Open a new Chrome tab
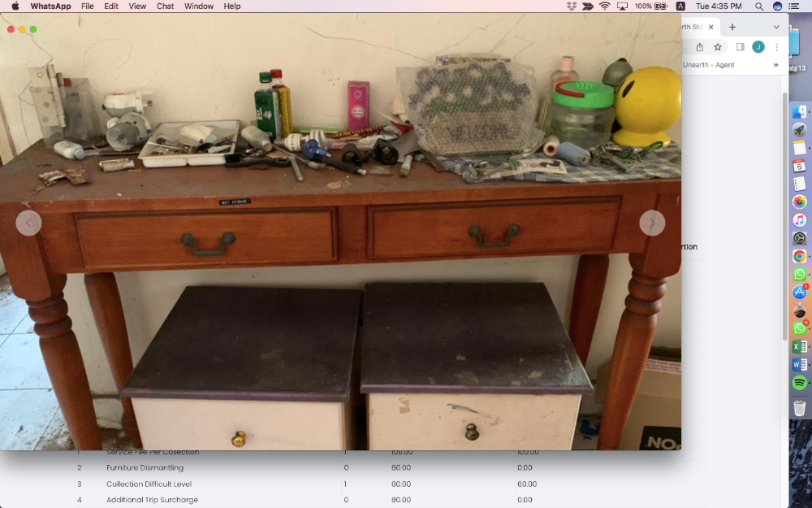The image size is (812, 508). pyautogui.click(x=732, y=27)
